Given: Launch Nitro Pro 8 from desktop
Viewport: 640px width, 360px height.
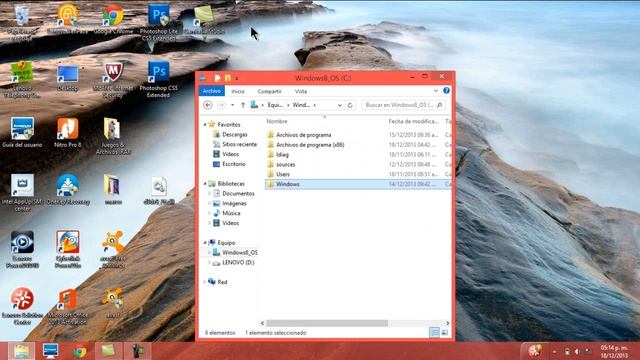Looking at the screenshot, I should 68,132.
